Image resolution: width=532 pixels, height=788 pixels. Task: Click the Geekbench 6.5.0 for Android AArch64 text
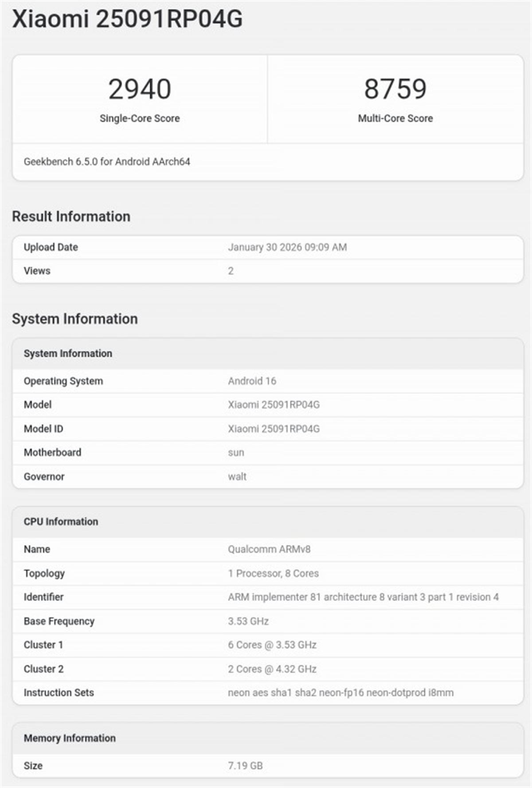(107, 162)
